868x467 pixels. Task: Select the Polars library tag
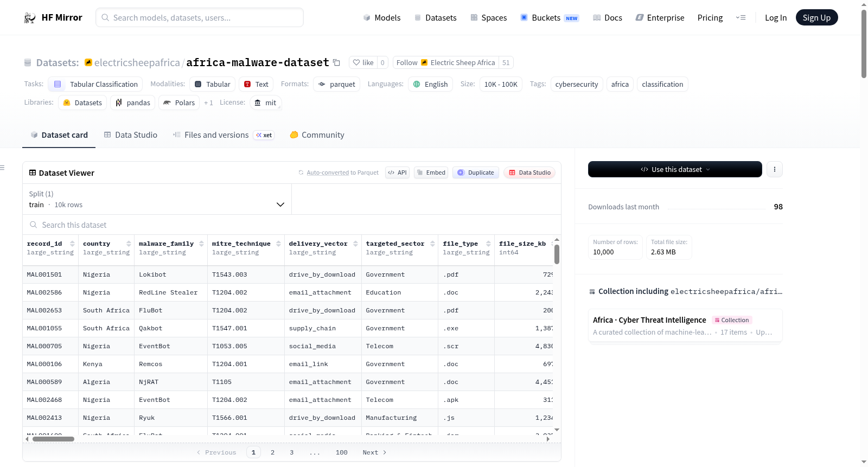tap(179, 103)
